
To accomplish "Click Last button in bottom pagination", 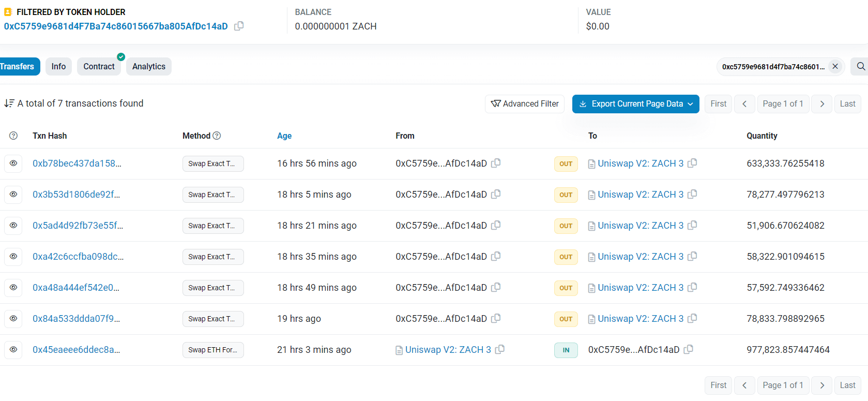I will [x=848, y=385].
